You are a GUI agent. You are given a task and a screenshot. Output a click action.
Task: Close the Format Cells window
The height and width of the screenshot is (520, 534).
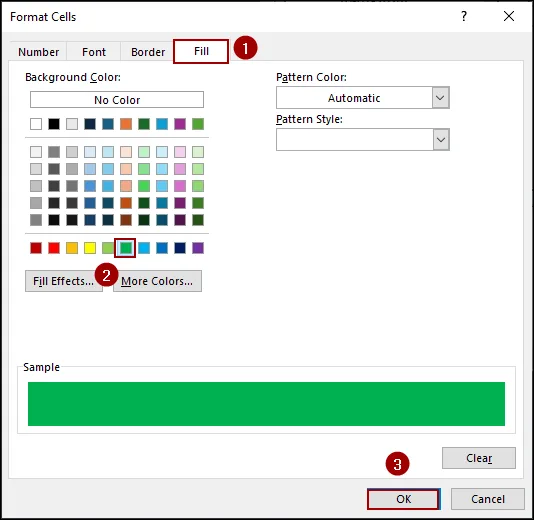(x=509, y=16)
